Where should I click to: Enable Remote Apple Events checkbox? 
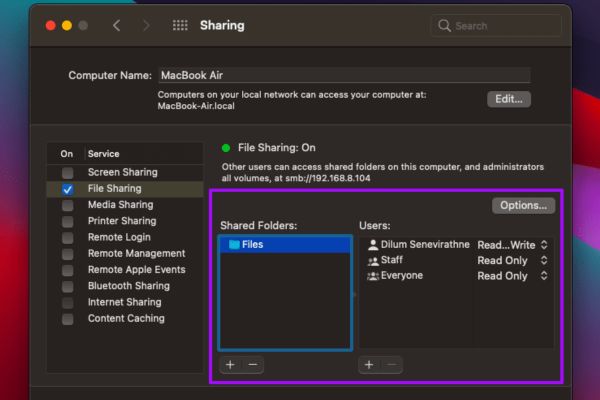[x=68, y=270]
